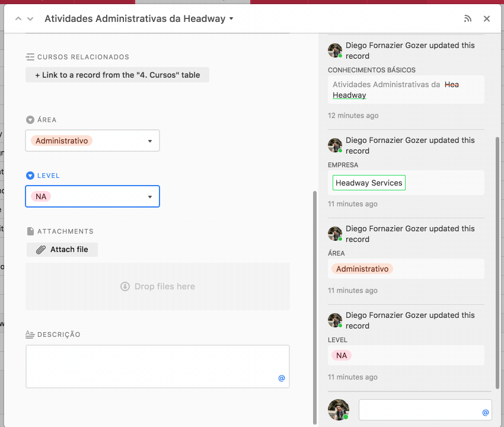Open the record title dropdown arrow
Image resolution: width=504 pixels, height=427 pixels.
(231, 19)
